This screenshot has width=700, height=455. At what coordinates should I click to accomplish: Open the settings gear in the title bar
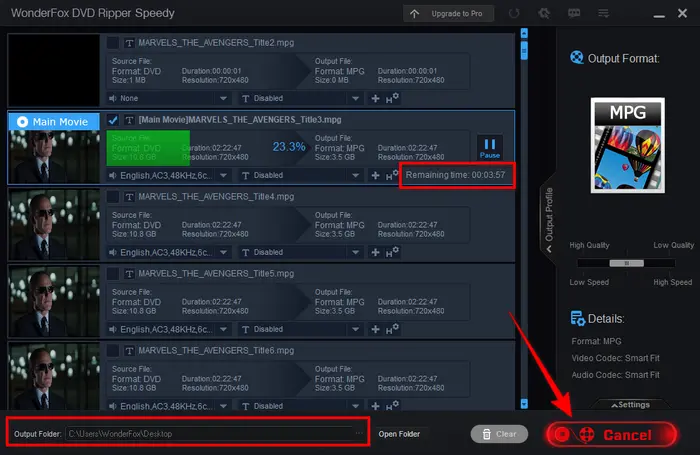544,13
